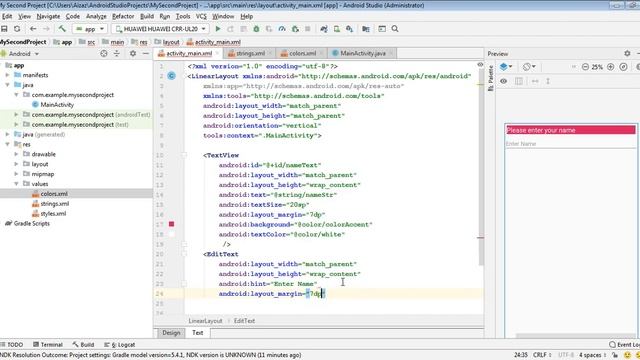640x360 pixels.
Task: Zoom out the preview with minus icon
Action: pos(585,67)
